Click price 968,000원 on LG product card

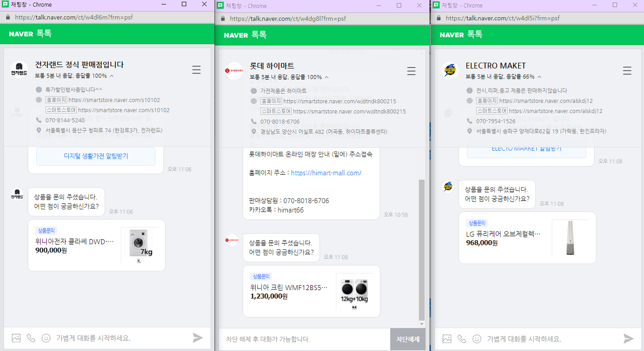pyautogui.click(x=482, y=243)
